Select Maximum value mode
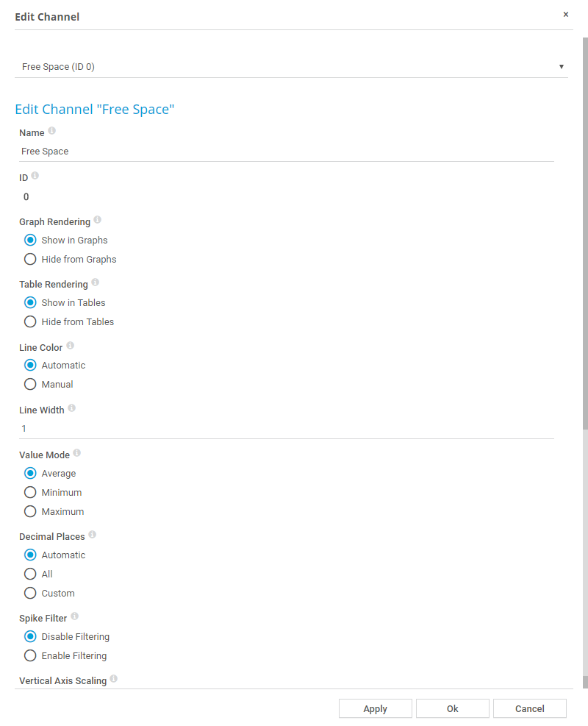Image resolution: width=588 pixels, height=726 pixels. click(x=30, y=511)
